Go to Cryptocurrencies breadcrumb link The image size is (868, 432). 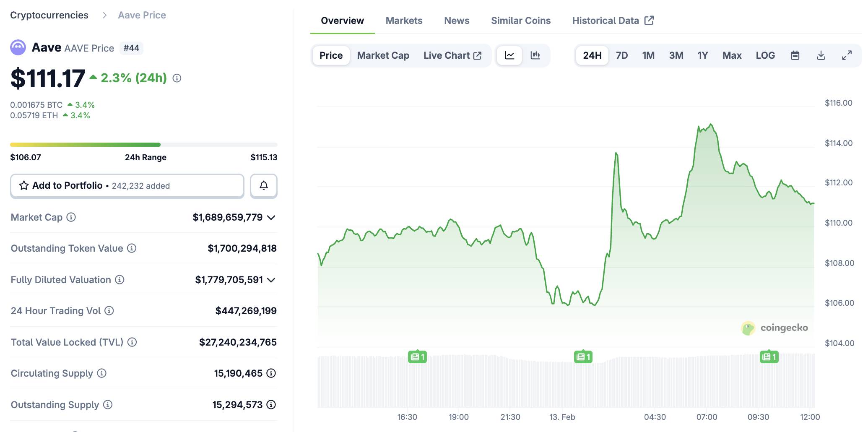(49, 15)
